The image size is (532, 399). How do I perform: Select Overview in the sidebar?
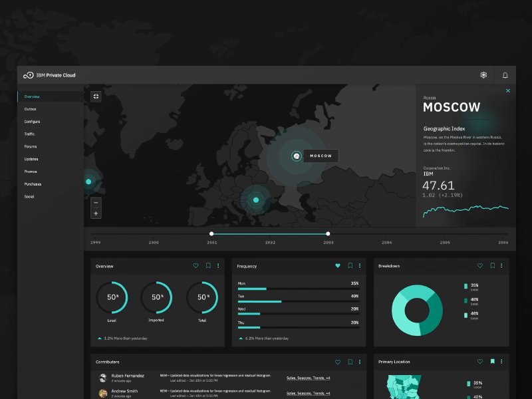pos(51,96)
